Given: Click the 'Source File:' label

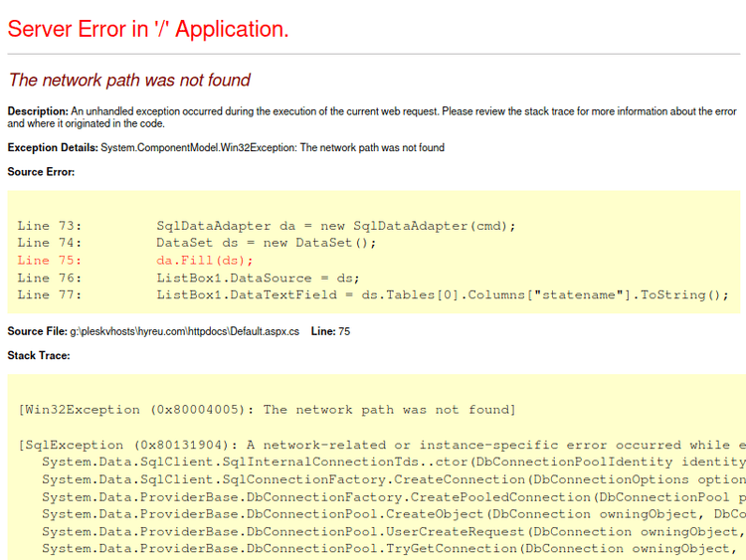Looking at the screenshot, I should click(37, 331).
